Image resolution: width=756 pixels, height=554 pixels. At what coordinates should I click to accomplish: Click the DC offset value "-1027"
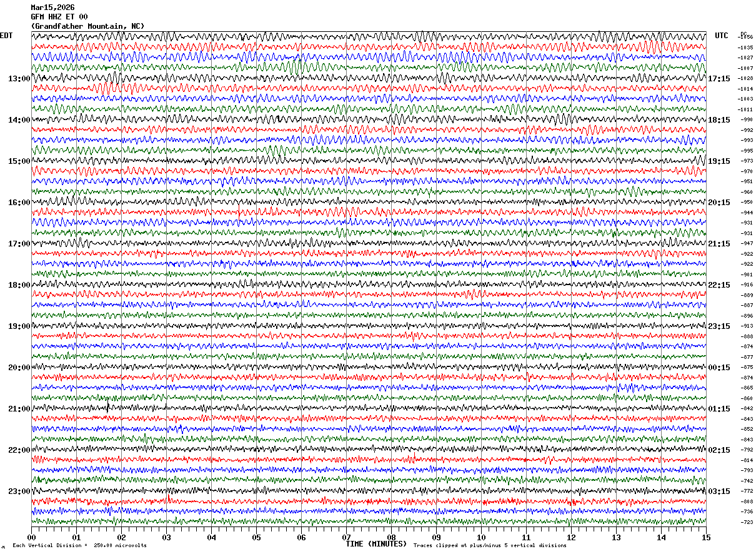[745, 58]
